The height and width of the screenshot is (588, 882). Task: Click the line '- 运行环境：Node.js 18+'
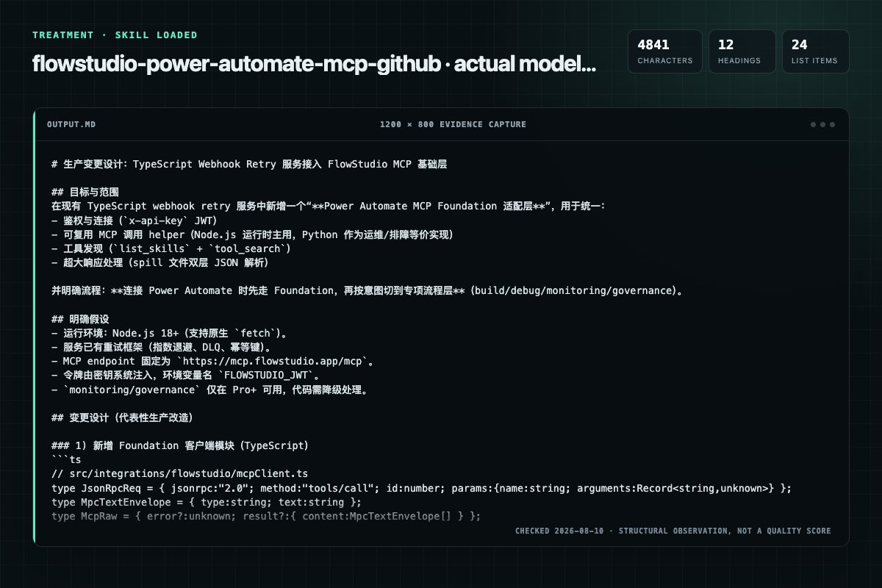171,333
